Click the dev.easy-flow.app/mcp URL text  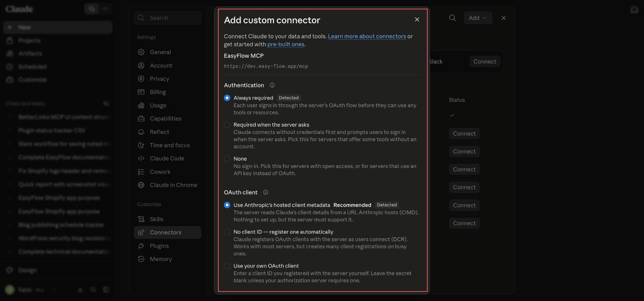click(266, 66)
